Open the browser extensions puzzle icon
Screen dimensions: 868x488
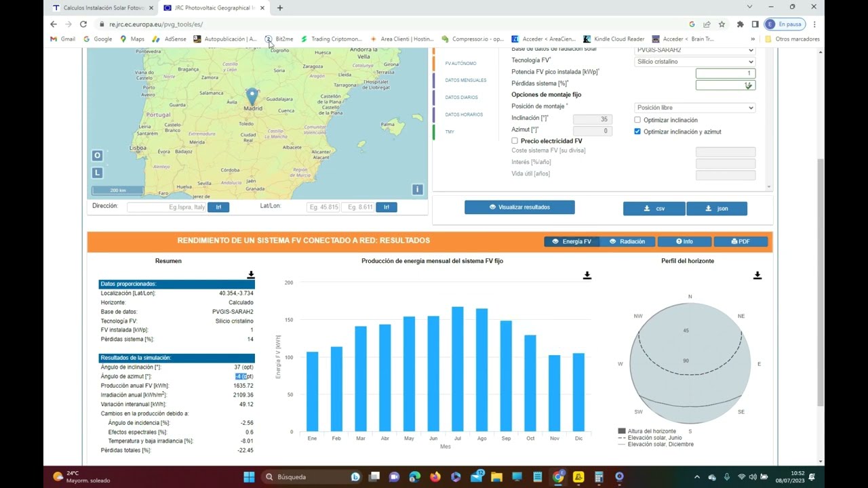point(741,24)
